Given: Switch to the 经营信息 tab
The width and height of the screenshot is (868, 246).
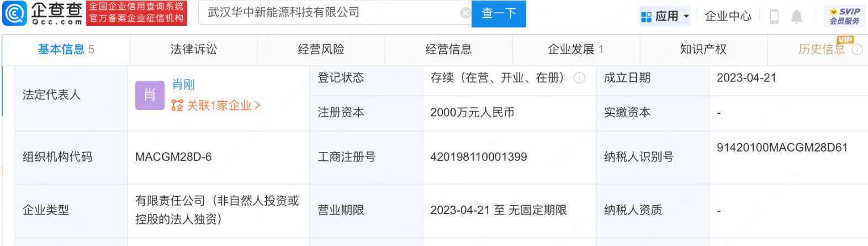Looking at the screenshot, I should tap(449, 50).
